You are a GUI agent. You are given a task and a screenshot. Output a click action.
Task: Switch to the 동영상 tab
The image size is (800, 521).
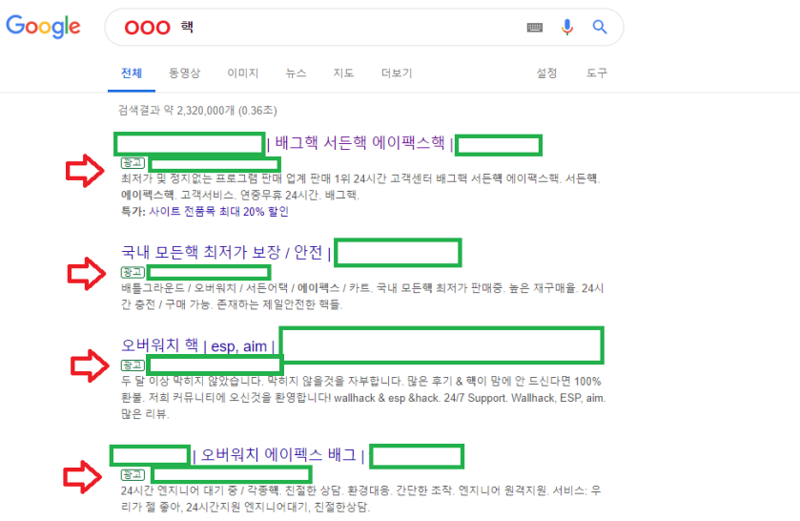point(185,73)
